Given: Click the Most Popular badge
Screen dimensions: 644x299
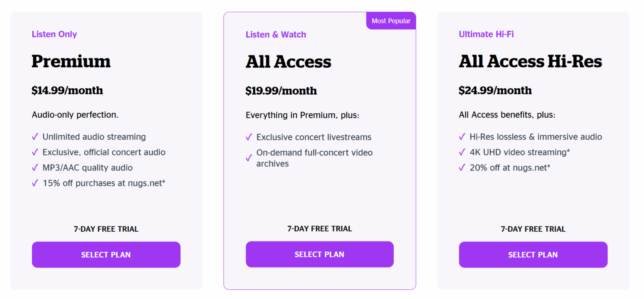Looking at the screenshot, I should coord(391,21).
